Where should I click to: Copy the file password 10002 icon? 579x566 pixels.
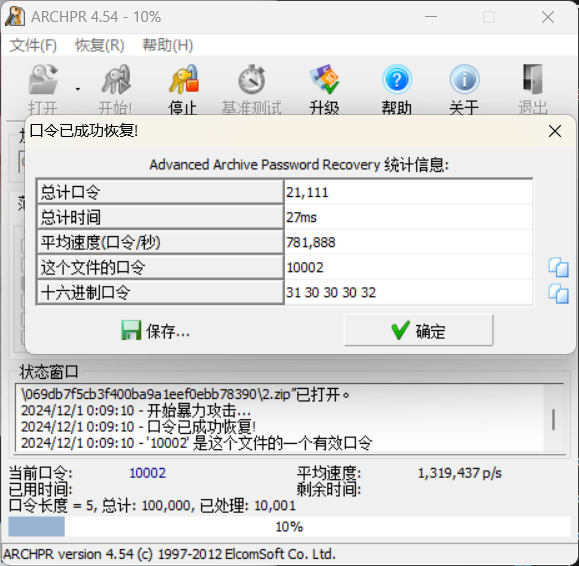pos(558,267)
